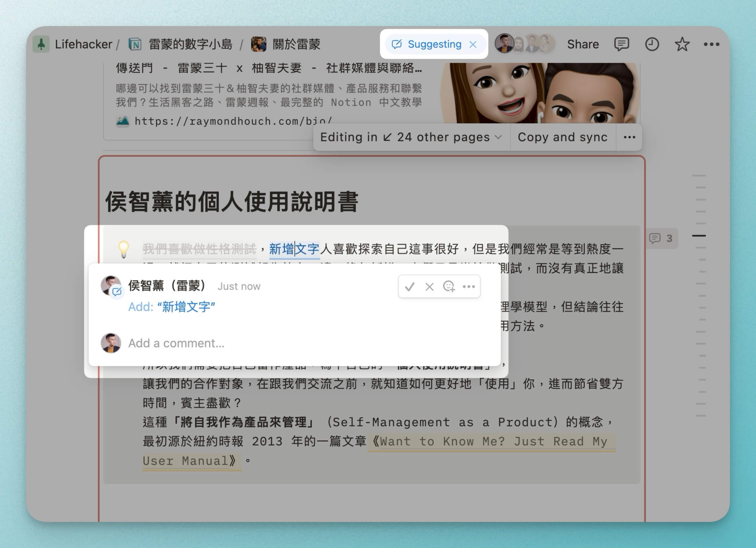Viewport: 756px width, 548px height.
Task: Open the 3 comments indicator beside callout
Action: 661,238
